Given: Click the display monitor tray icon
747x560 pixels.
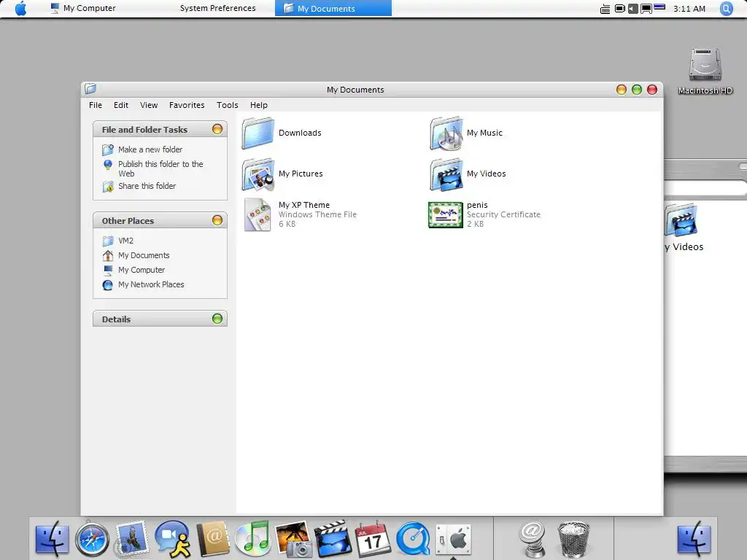Looking at the screenshot, I should click(620, 9).
